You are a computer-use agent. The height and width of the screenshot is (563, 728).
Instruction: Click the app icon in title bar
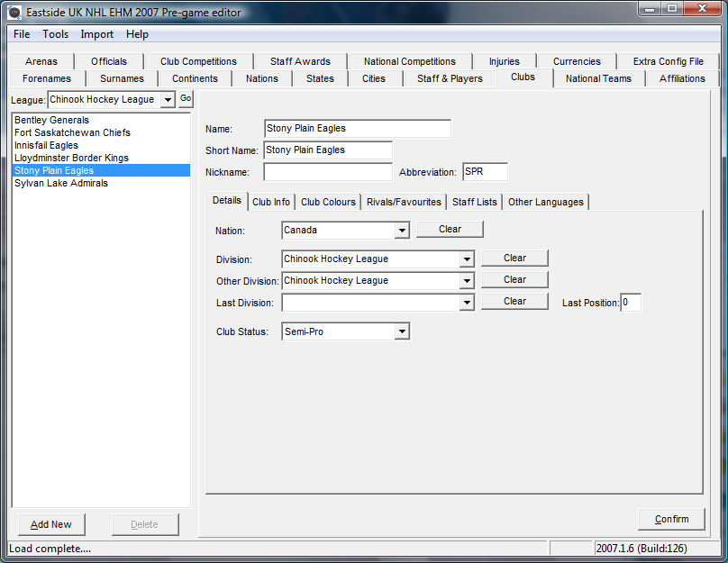pos(14,13)
